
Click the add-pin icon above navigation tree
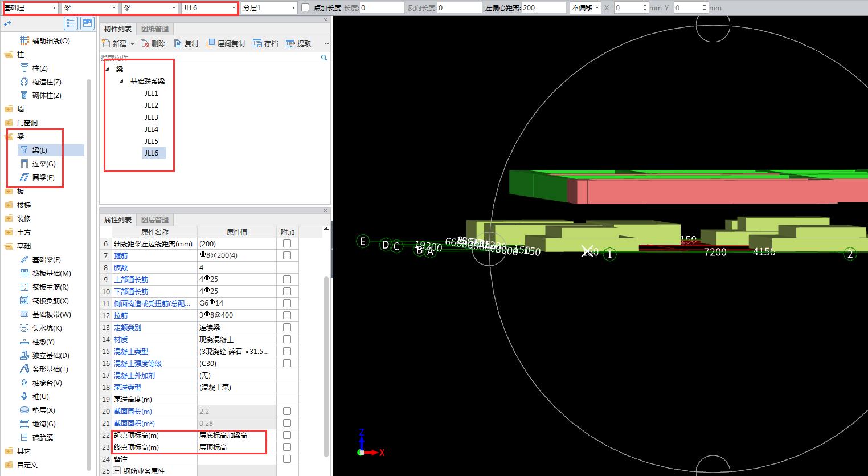click(7, 23)
